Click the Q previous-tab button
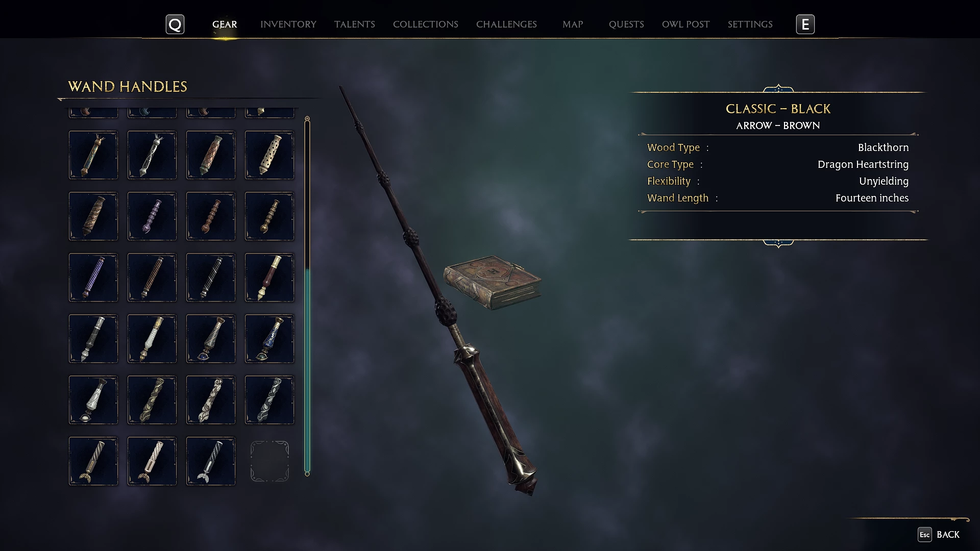The width and height of the screenshot is (980, 551). pos(175,24)
